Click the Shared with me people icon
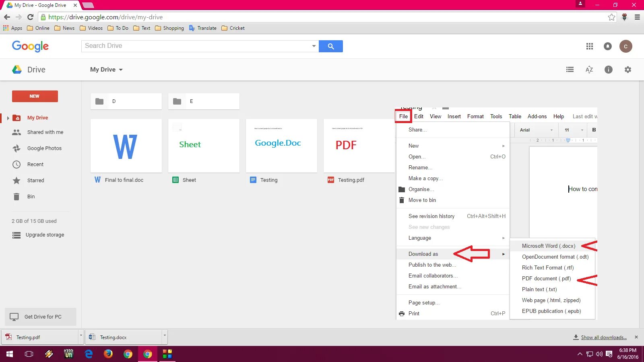 pos(17,132)
